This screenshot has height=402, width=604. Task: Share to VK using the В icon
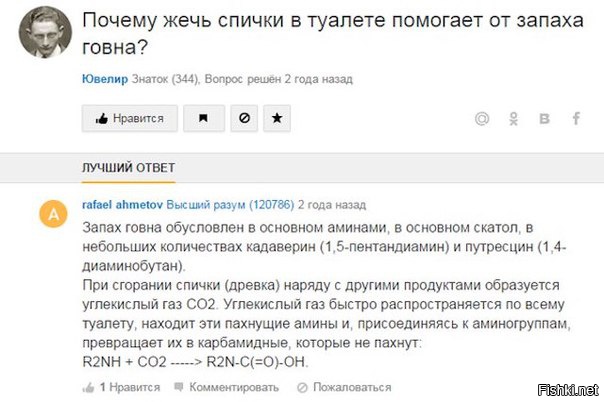point(545,119)
